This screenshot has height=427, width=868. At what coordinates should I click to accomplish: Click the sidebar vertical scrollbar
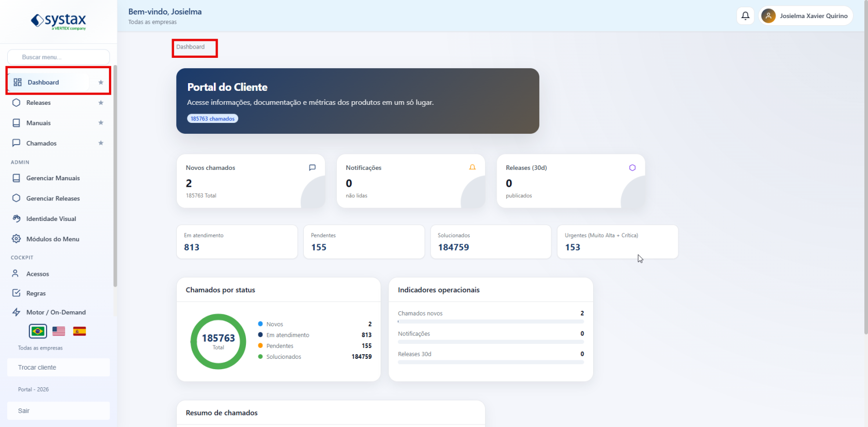(x=115, y=176)
